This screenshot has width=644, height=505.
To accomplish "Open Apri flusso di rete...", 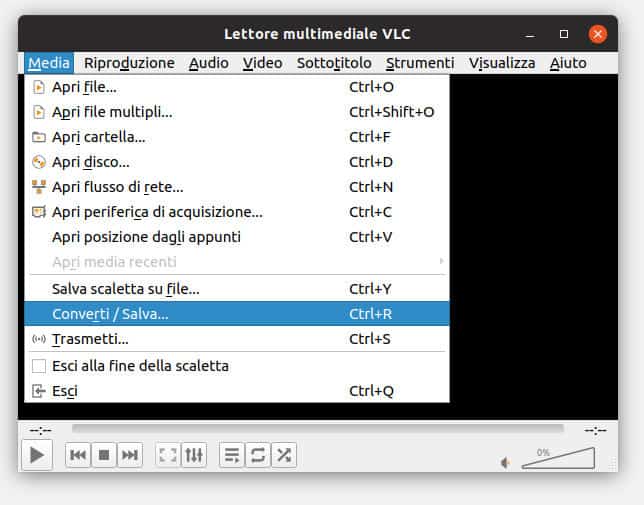I will coord(237,187).
